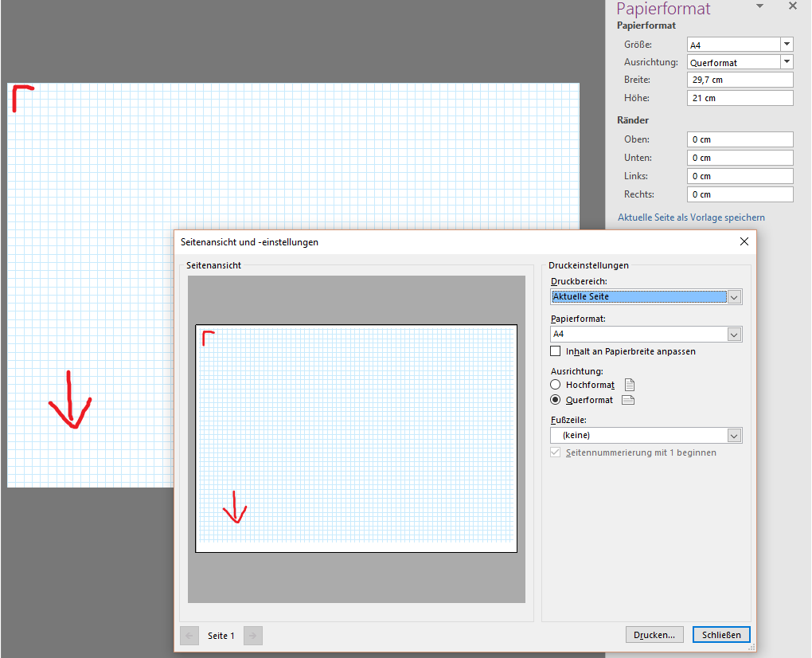
Task: Click the Querformat landscape page icon
Action: (x=627, y=400)
